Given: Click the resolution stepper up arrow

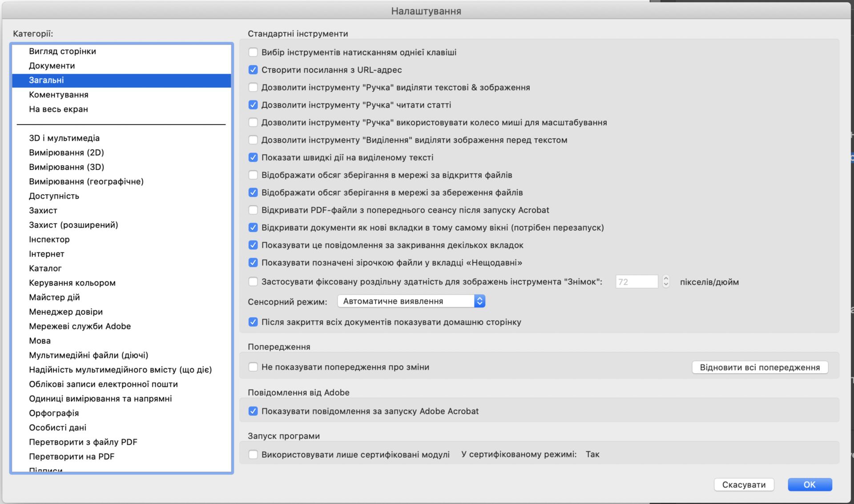Looking at the screenshot, I should click(x=665, y=279).
